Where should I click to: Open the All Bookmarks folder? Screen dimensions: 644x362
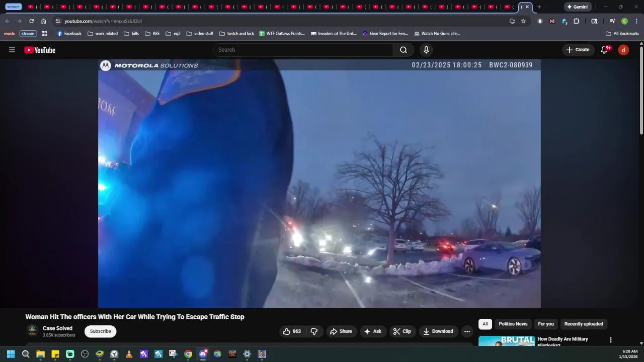tap(622, 34)
